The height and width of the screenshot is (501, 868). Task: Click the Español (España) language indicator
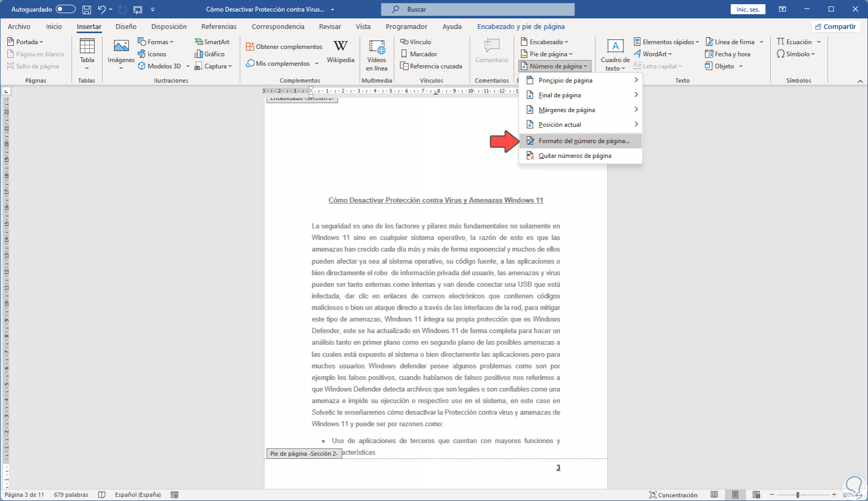pyautogui.click(x=138, y=495)
